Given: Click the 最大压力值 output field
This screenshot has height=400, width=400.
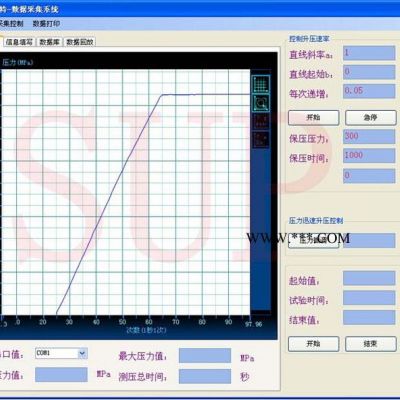Looking at the screenshot, I should click(205, 356).
